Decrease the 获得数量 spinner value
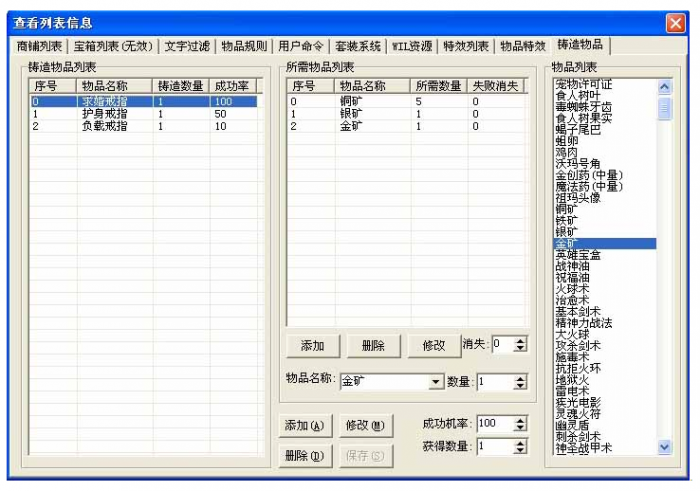 pyautogui.click(x=519, y=452)
